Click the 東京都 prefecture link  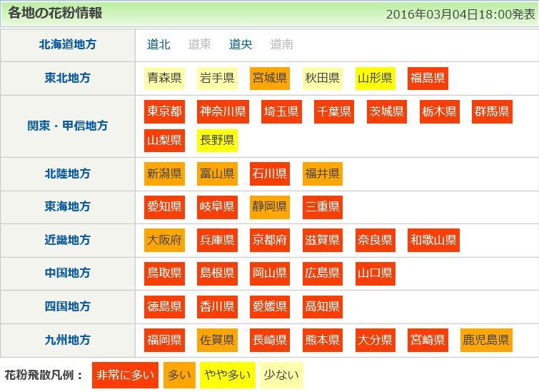click(165, 111)
